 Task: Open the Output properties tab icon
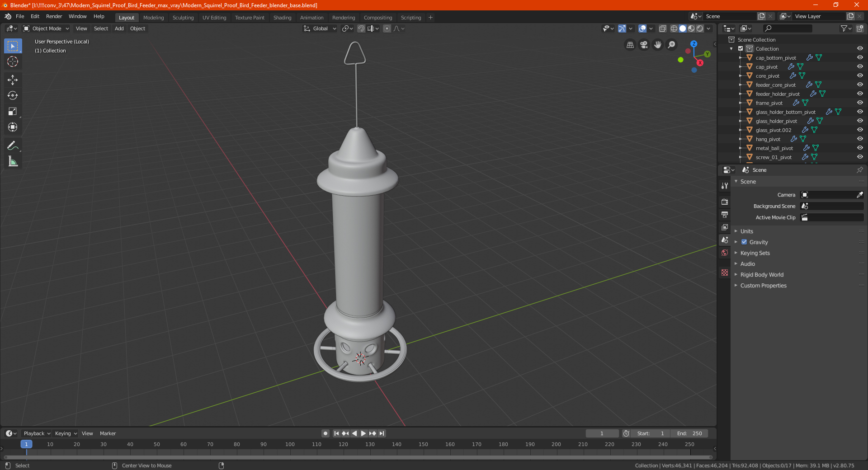coord(725,214)
